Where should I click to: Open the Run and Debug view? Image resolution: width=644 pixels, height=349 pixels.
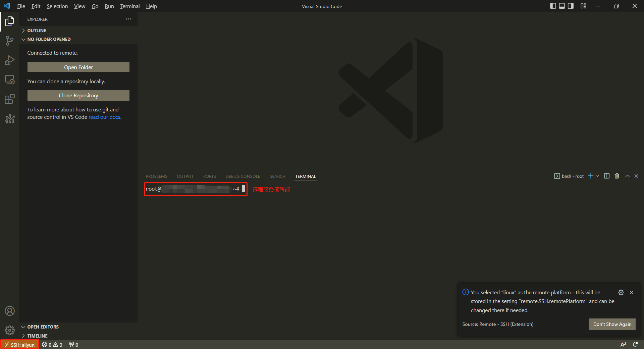10,60
